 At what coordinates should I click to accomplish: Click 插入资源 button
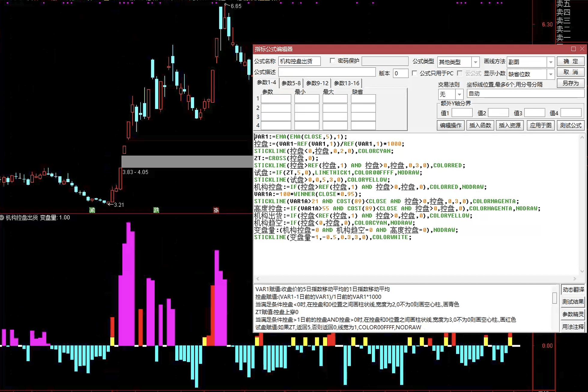point(510,125)
